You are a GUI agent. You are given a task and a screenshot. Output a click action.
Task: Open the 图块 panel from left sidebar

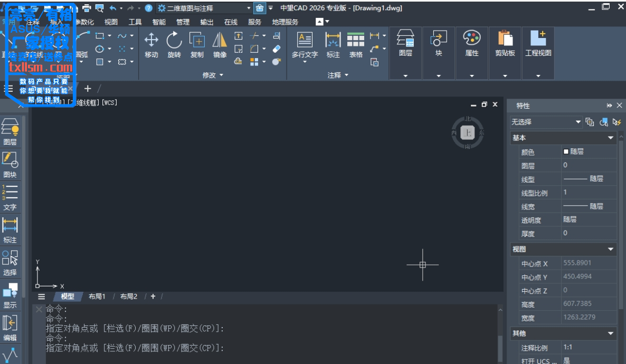point(10,164)
